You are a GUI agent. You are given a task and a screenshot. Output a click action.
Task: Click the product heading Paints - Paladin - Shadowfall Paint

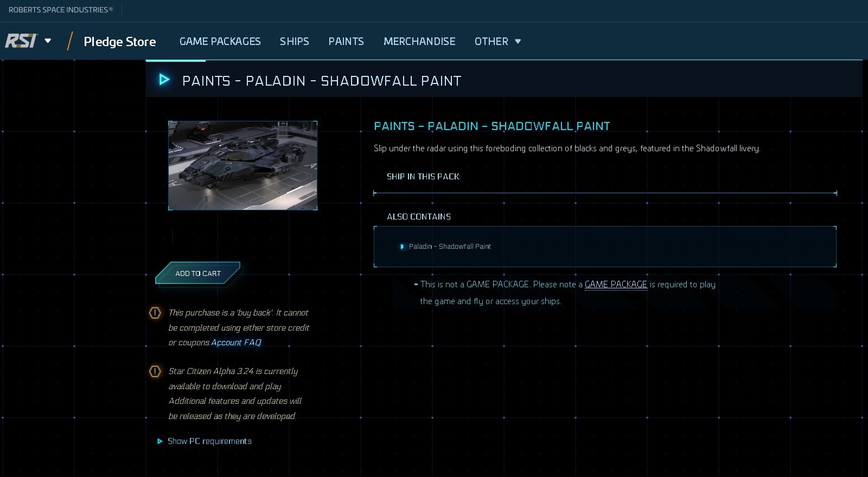coord(492,126)
